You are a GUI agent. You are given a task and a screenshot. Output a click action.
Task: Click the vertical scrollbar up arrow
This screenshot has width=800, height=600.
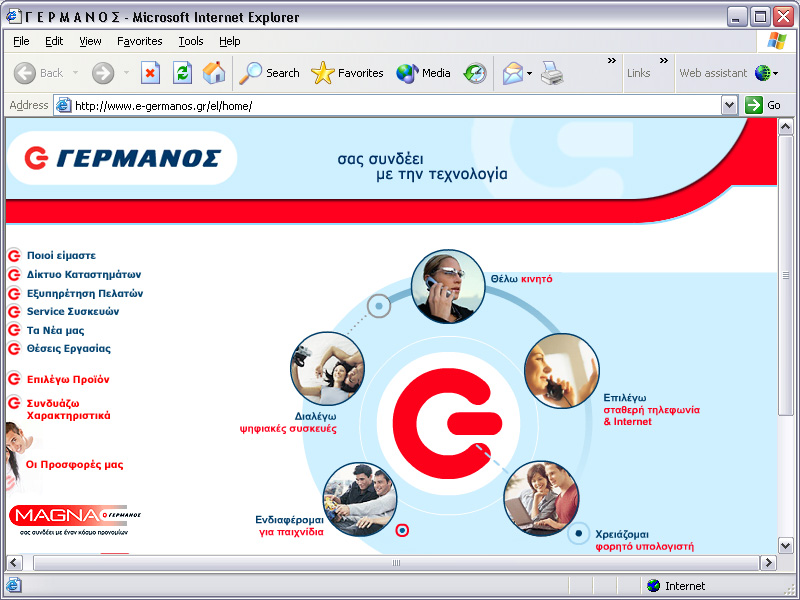tap(785, 127)
